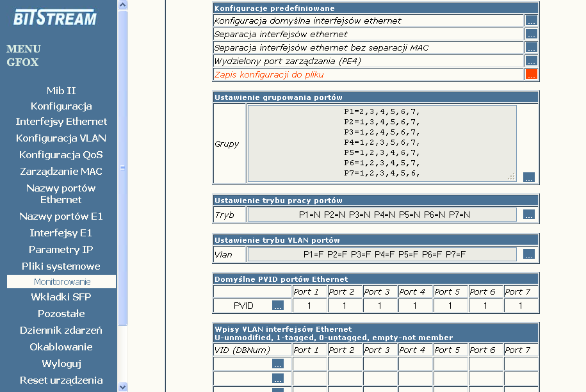586x392 pixels.
Task: Open Parametry IP menu item
Action: tap(61, 250)
